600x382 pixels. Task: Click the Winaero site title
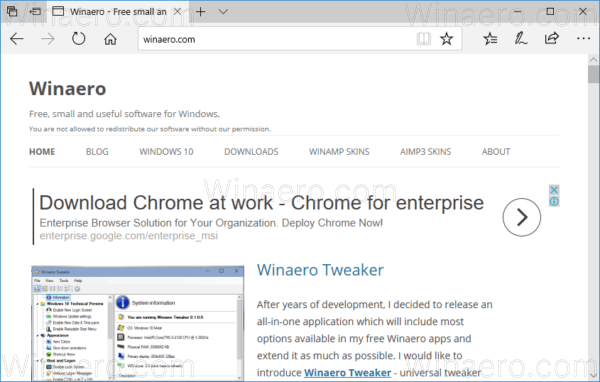[x=68, y=89]
